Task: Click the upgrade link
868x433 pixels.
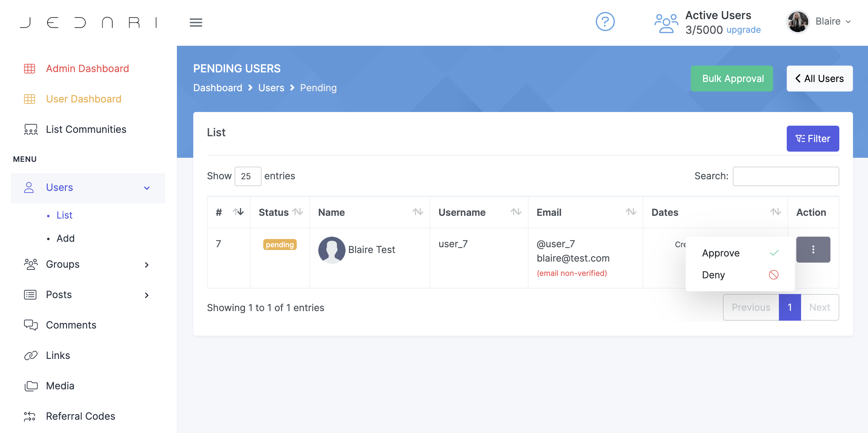Action: pyautogui.click(x=743, y=30)
